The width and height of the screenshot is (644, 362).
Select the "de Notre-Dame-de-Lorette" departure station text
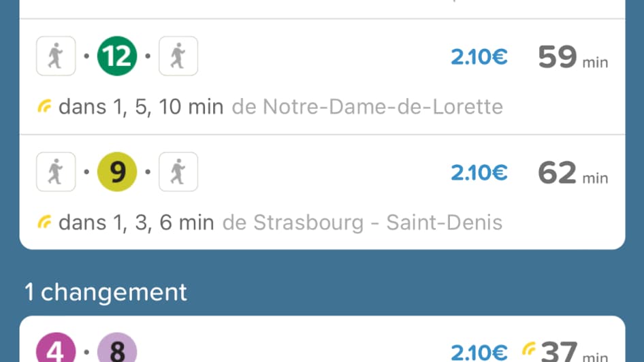tap(368, 107)
